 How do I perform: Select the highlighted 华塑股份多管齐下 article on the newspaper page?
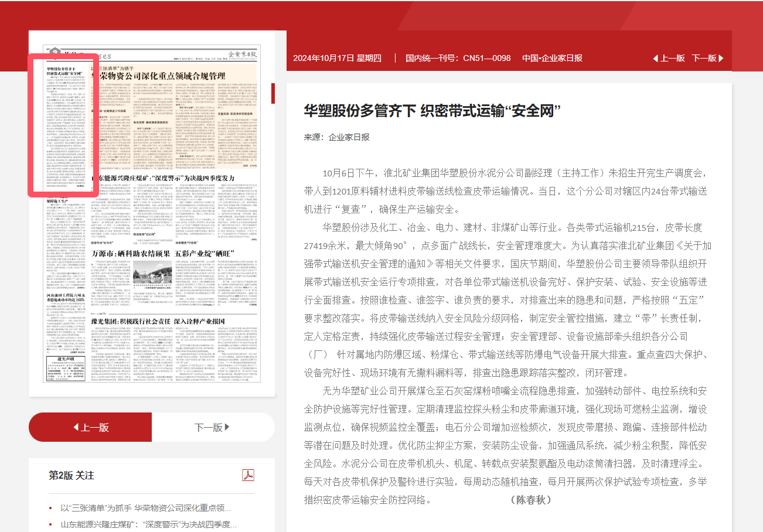[x=64, y=126]
